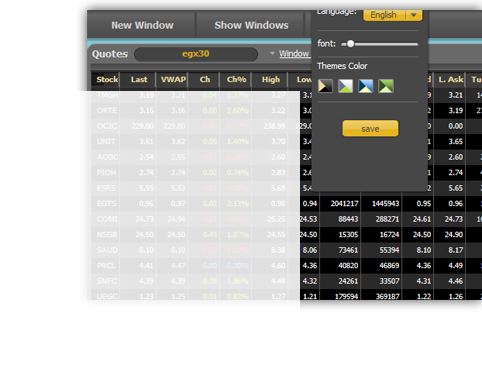The height and width of the screenshot is (370, 482).
Task: Click the 24.61 cell
Action: pyautogui.click(x=418, y=219)
